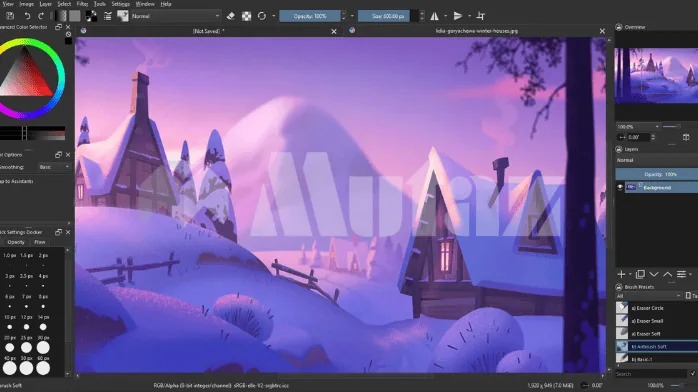Open the vertical mirror options arrow
The width and height of the screenshot is (698, 392).
[469, 16]
